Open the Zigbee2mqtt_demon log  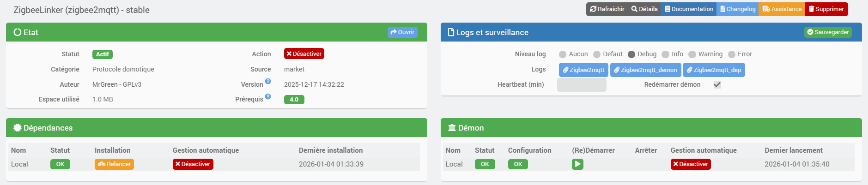(x=645, y=70)
